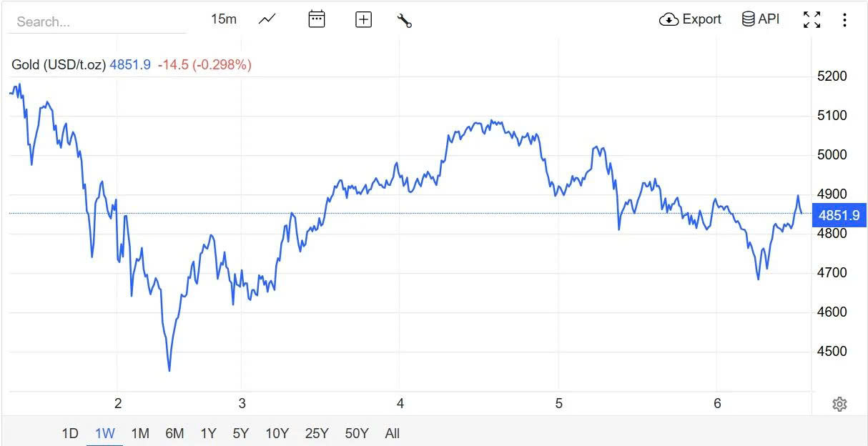Switch chart to 1Y range
Viewport: 868px width, 446px height.
[208, 433]
